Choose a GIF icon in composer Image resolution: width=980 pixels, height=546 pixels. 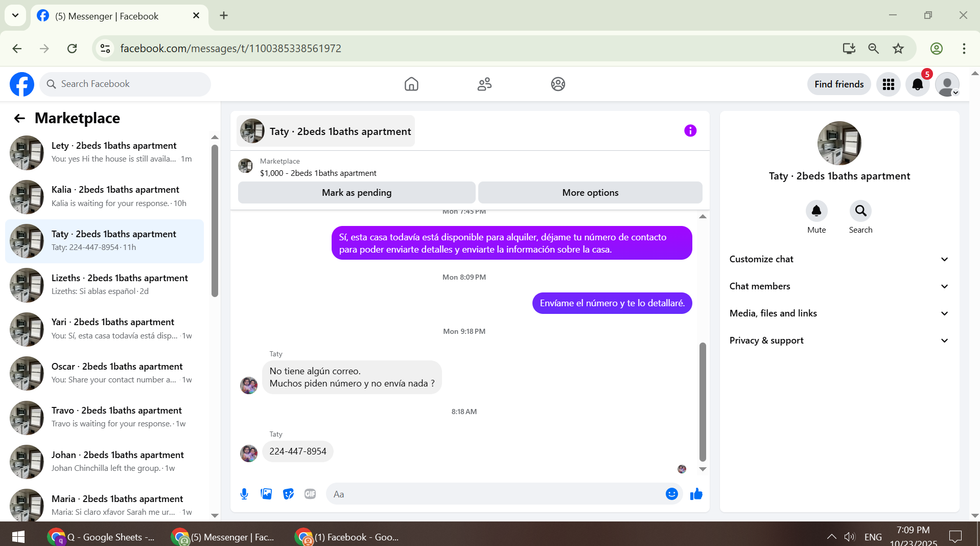(x=310, y=494)
